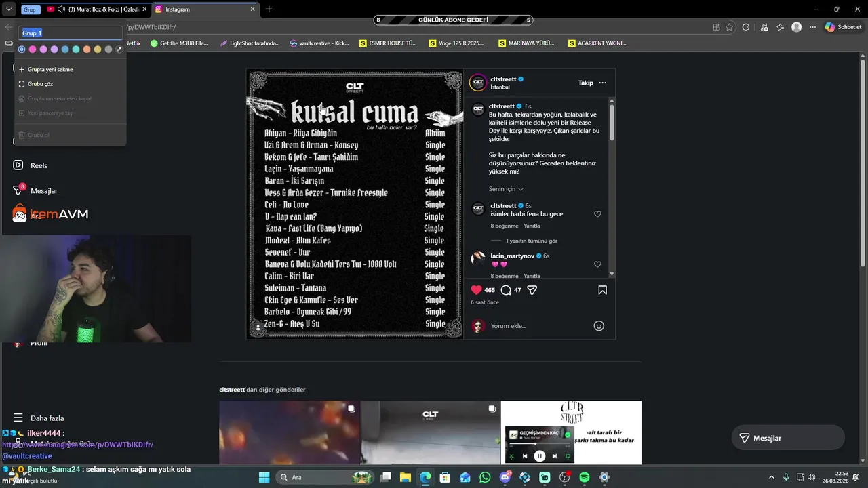The image size is (868, 488).
Task: Share the post via send icon
Action: pos(532,290)
